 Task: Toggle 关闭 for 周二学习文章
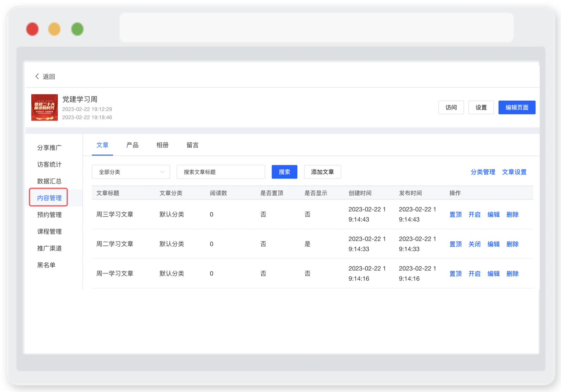pos(474,244)
